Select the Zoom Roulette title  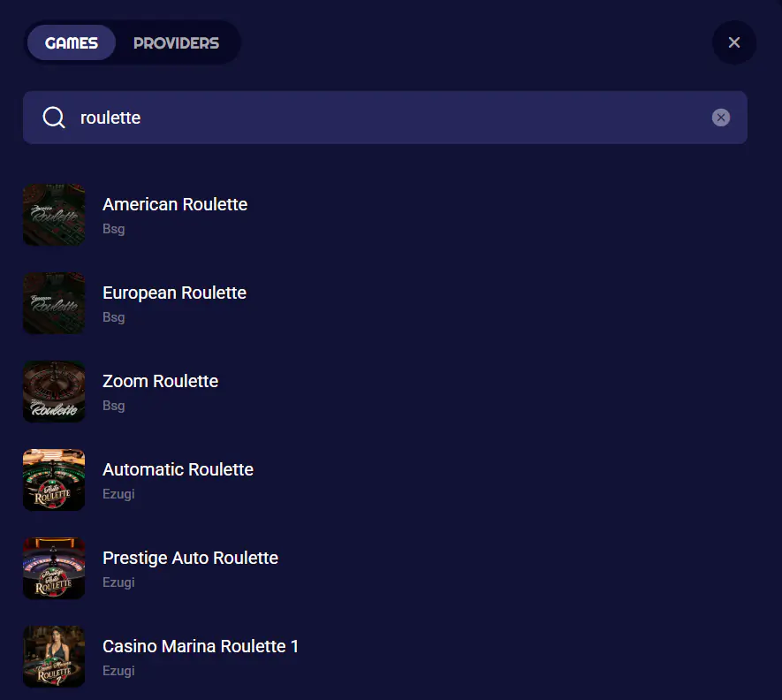click(160, 381)
